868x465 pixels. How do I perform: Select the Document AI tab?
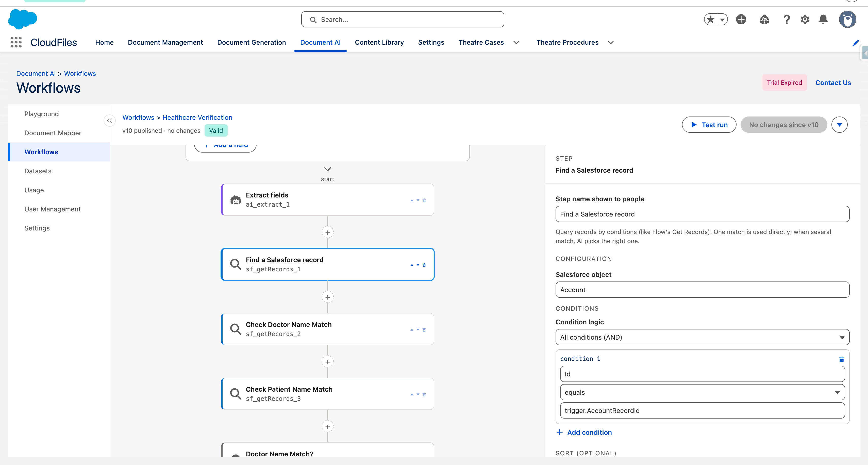coord(321,42)
